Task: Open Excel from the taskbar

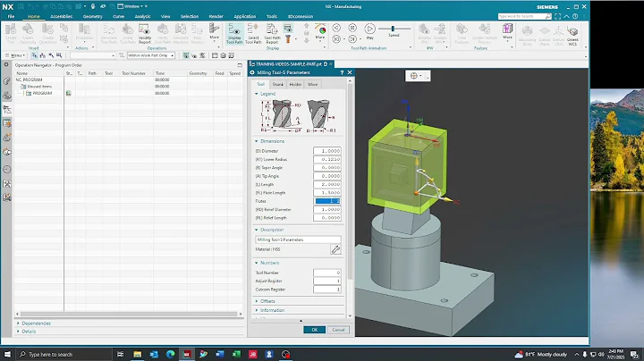Action: click(x=236, y=354)
